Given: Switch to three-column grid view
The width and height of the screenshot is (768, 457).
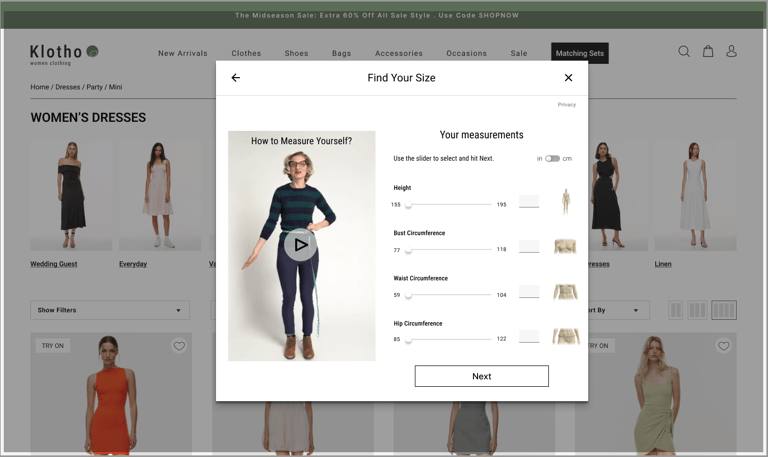Looking at the screenshot, I should pos(697,310).
